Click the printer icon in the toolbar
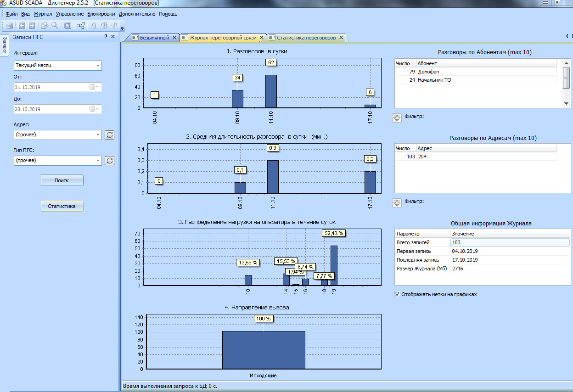 pyautogui.click(x=9, y=26)
